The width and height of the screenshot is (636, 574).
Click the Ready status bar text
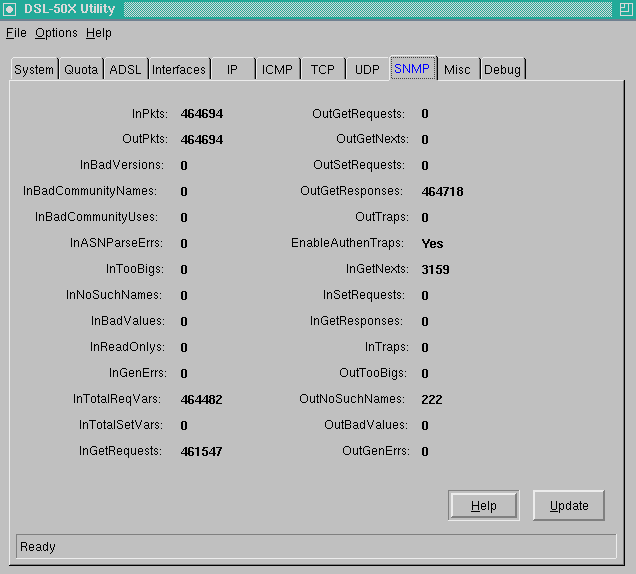coord(38,546)
